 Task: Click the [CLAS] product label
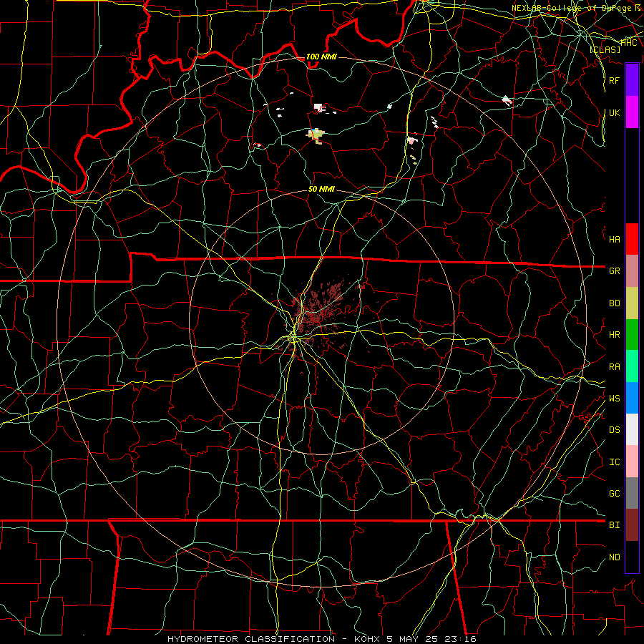605,49
